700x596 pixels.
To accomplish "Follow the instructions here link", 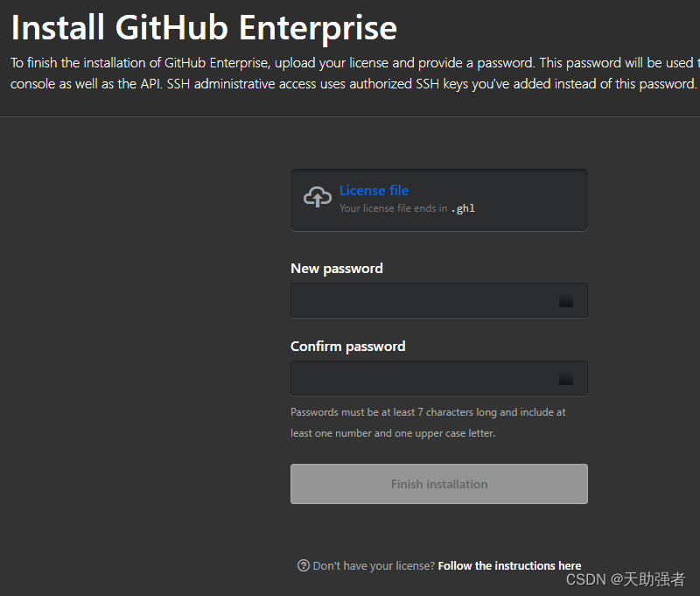I will (x=509, y=565).
